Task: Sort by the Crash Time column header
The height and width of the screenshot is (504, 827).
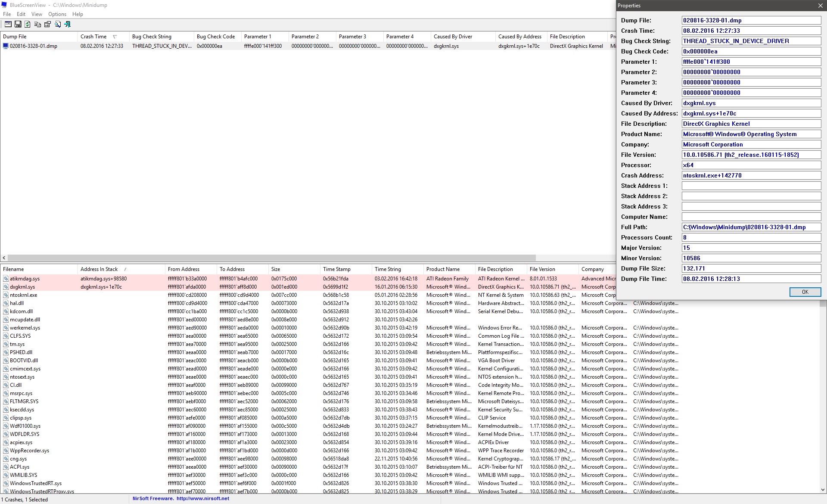Action: [93, 37]
